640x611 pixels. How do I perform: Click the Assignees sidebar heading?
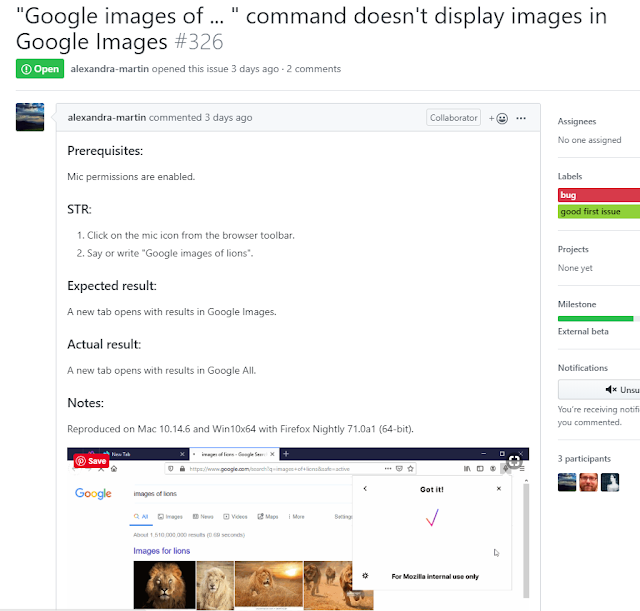(577, 121)
